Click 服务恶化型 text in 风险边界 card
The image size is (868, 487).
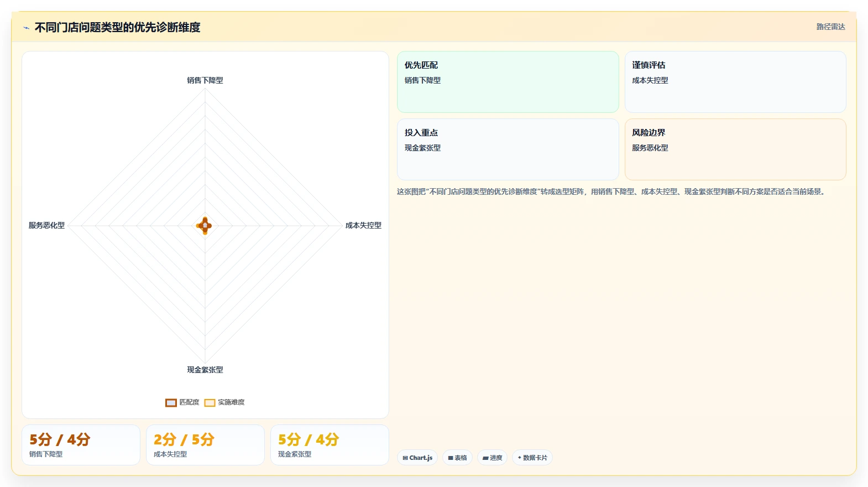point(650,148)
